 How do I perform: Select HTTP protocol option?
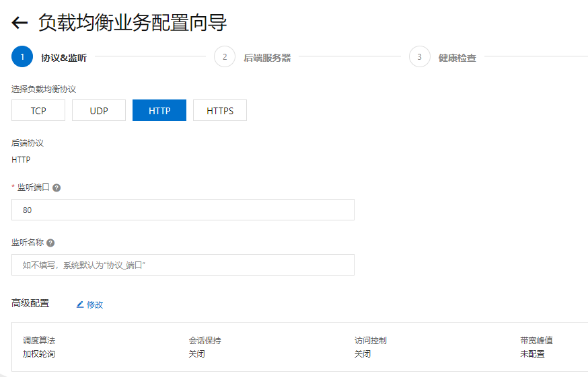(159, 110)
